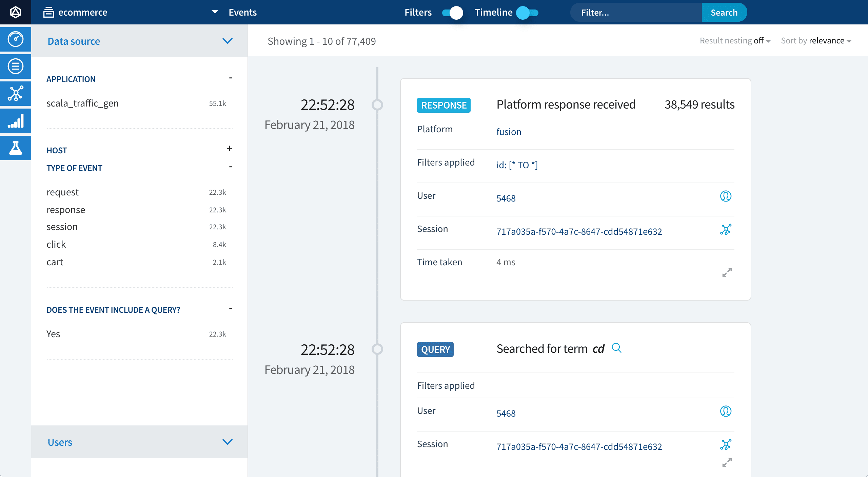Image resolution: width=868 pixels, height=477 pixels.
Task: Click user 5468 in RESPONSE card
Action: 506,198
